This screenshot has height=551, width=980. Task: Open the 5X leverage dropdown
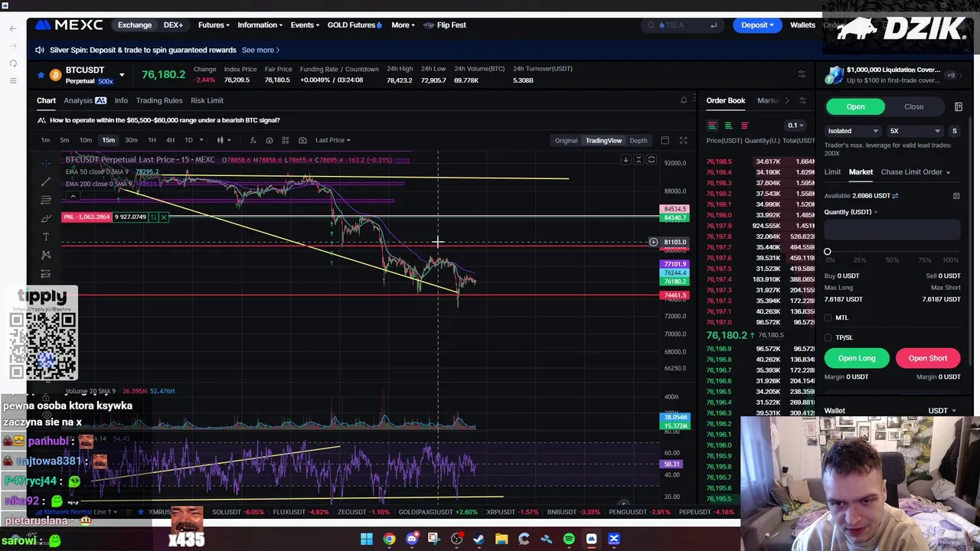click(x=915, y=131)
